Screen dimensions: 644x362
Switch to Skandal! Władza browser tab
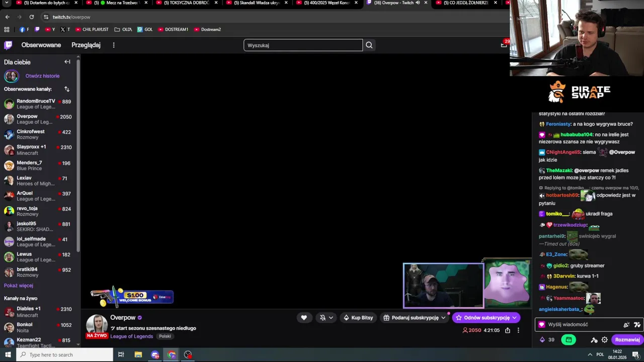(x=256, y=3)
